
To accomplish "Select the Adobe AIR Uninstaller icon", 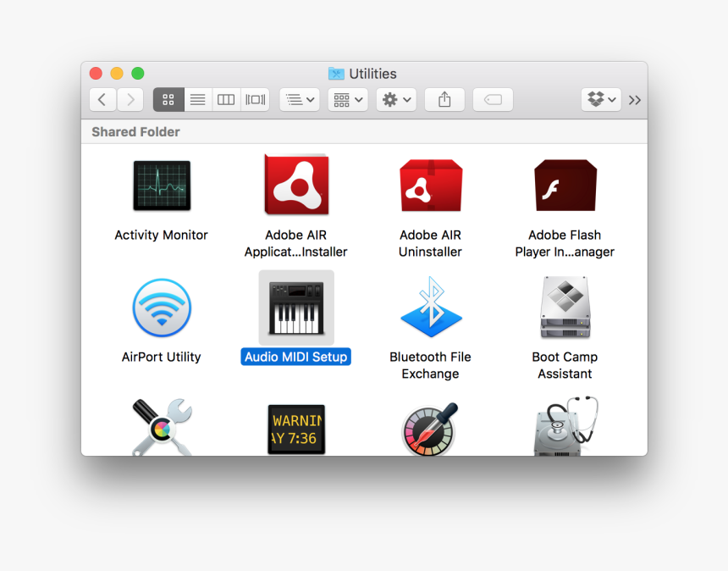I will click(x=430, y=185).
